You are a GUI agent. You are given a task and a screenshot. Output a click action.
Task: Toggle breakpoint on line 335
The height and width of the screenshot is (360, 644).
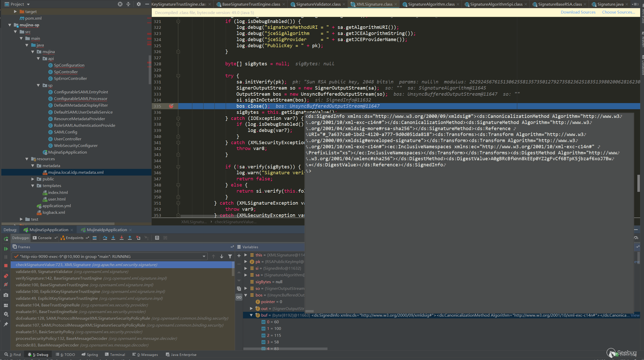171,106
